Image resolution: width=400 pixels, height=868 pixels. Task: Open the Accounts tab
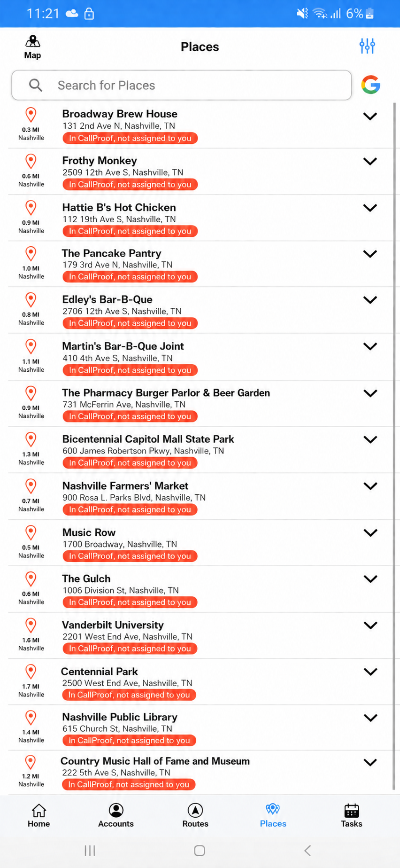click(116, 816)
